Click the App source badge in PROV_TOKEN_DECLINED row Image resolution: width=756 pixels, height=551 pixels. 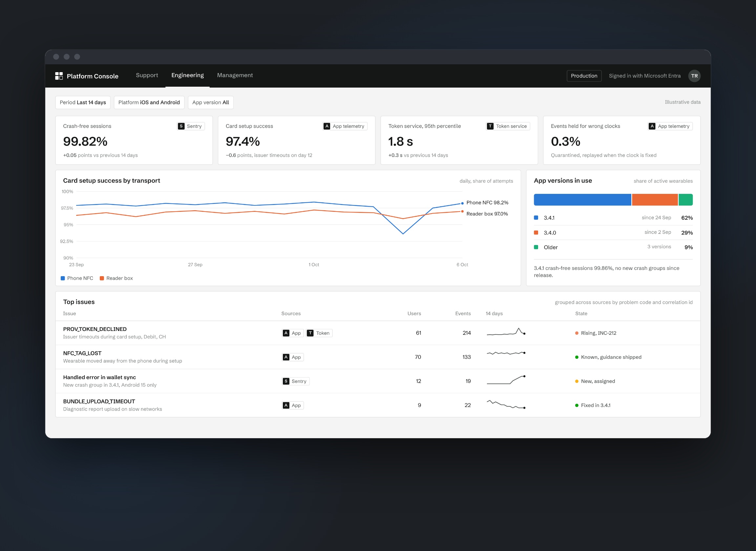point(293,333)
